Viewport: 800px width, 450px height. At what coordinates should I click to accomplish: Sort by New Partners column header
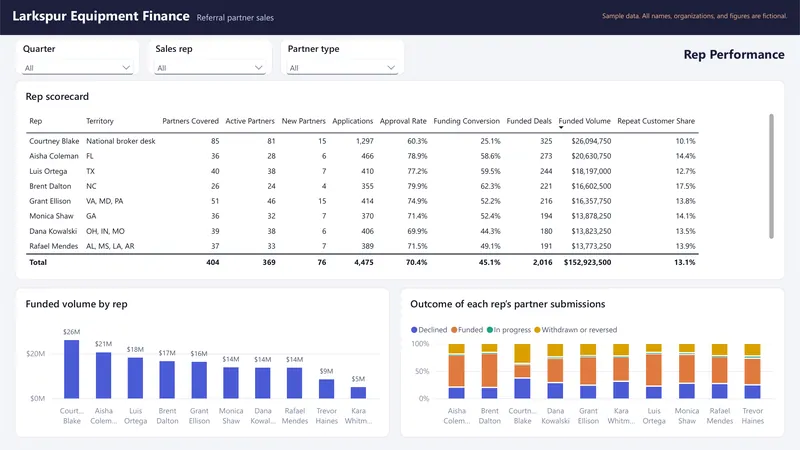point(304,121)
